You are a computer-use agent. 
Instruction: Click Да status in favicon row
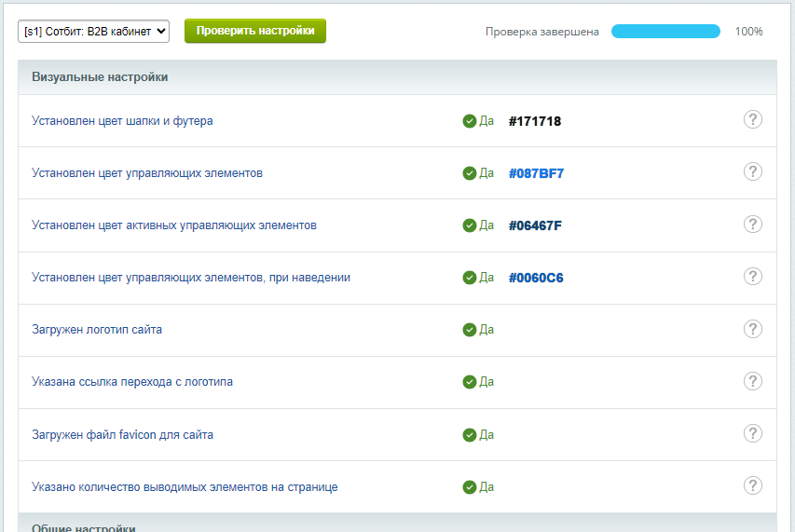pyautogui.click(x=487, y=435)
